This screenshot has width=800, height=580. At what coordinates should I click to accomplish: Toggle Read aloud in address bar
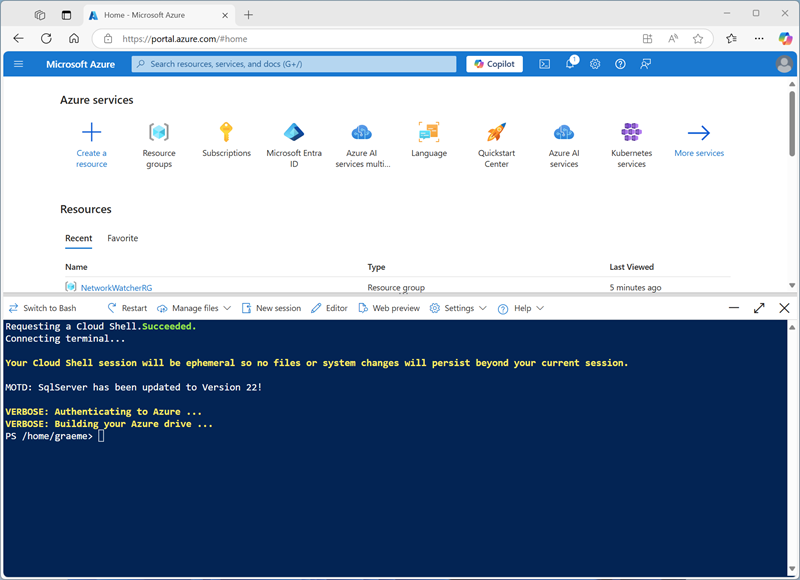click(673, 39)
